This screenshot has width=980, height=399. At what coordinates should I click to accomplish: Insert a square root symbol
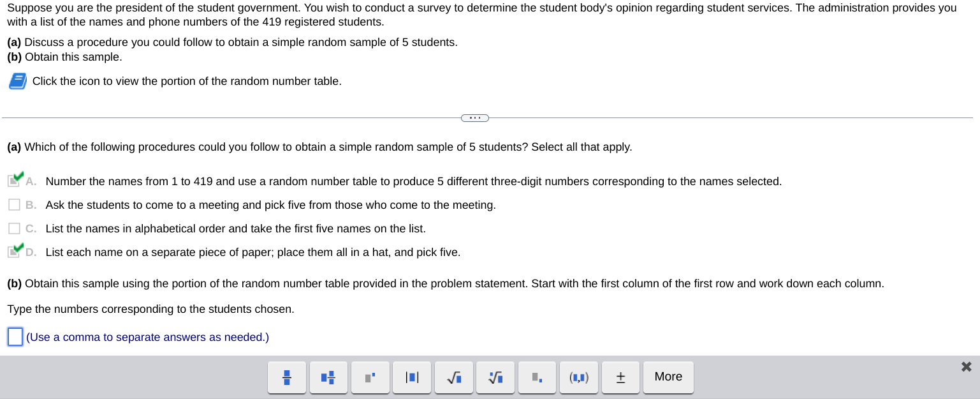[x=453, y=377]
